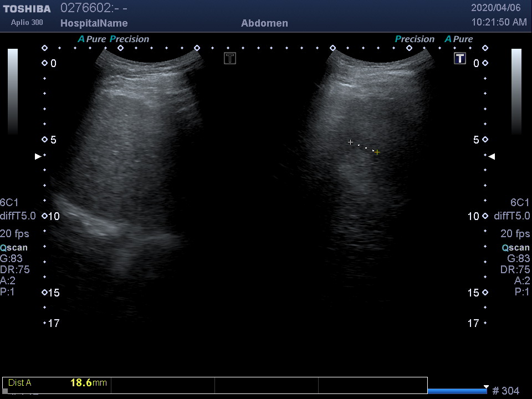
Task: Click the right grayscale bar
Action: click(x=516, y=91)
